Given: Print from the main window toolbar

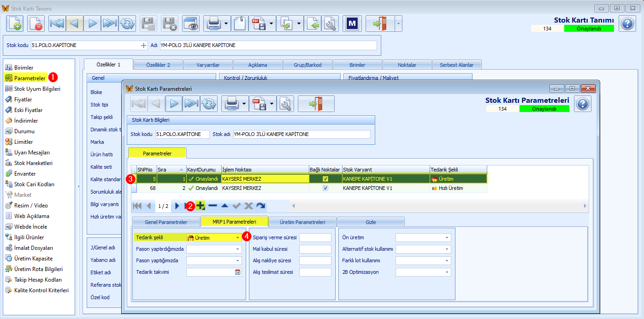Looking at the screenshot, I should tap(214, 24).
